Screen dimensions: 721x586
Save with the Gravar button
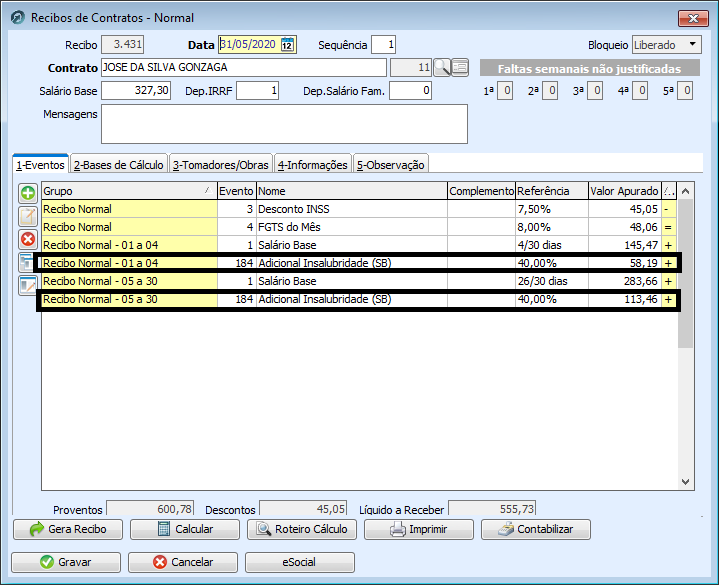(66, 562)
